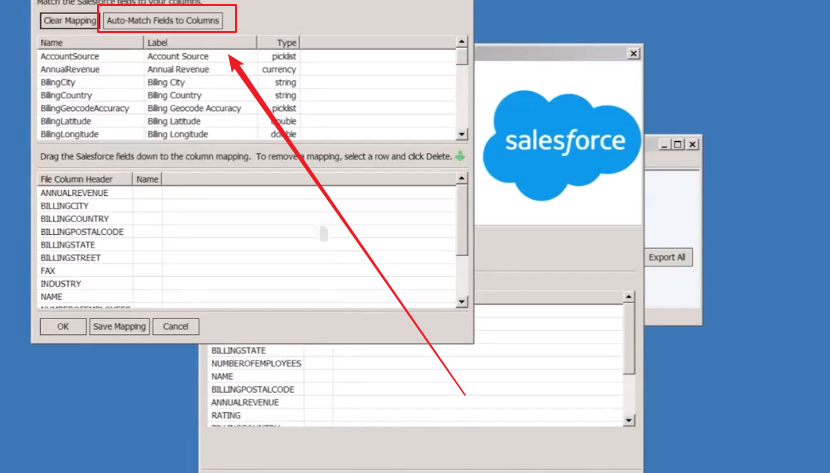Viewport: 830px width, 473px height.
Task: Confirm mapping with the OK button
Action: click(63, 326)
